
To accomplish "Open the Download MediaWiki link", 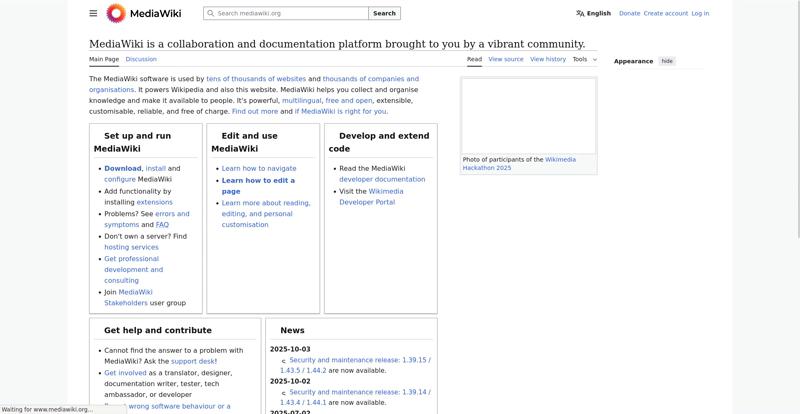I will pyautogui.click(x=123, y=168).
